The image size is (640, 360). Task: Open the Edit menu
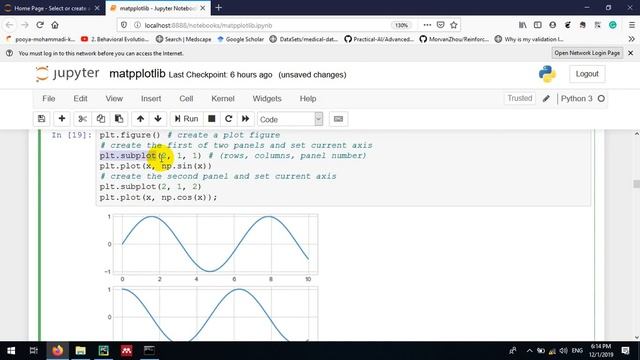(x=80, y=99)
